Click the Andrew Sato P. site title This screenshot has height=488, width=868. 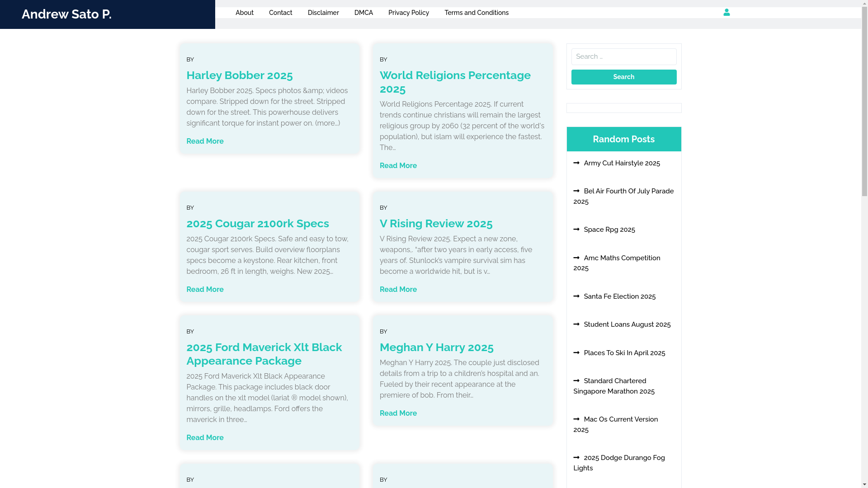(66, 14)
